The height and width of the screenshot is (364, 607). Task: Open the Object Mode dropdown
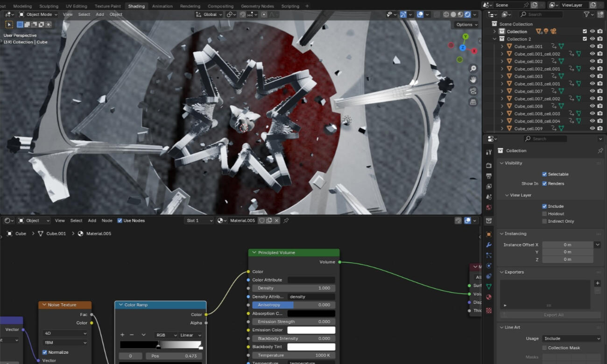38,14
